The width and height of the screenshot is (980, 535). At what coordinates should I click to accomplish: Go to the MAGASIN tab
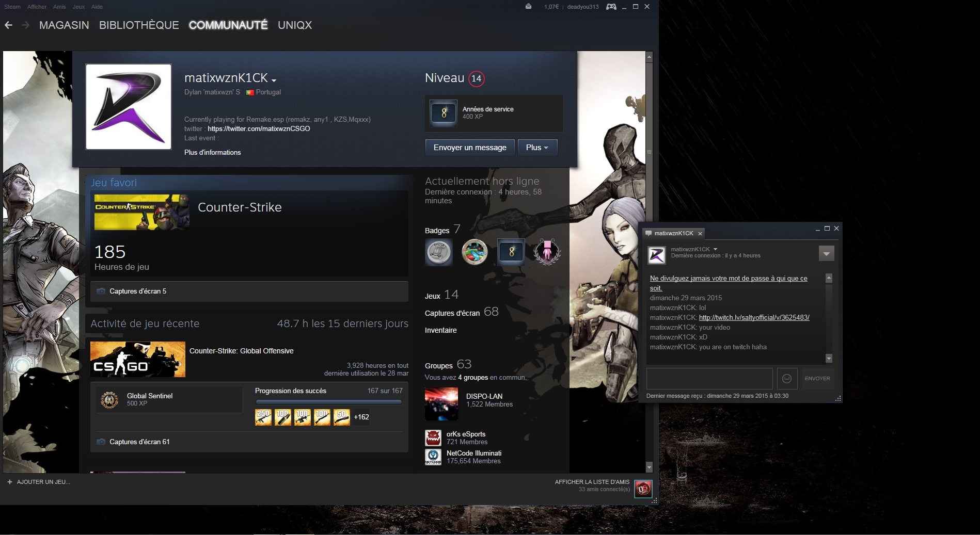[x=64, y=25]
